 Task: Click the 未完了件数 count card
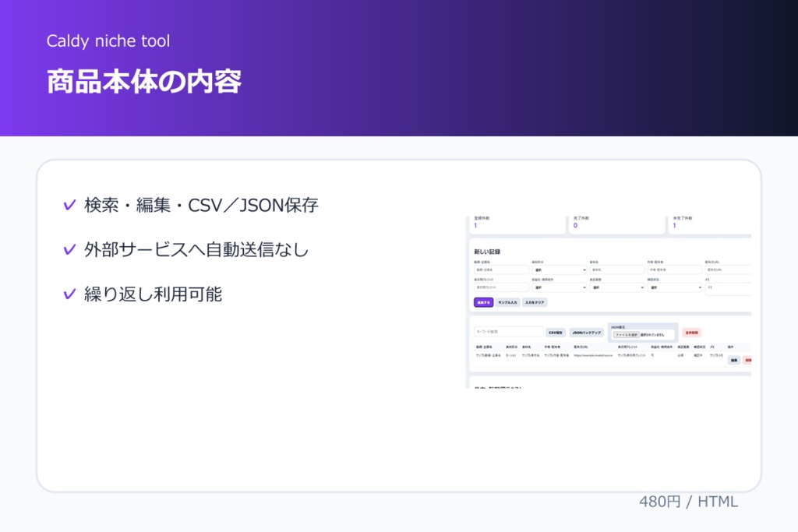point(709,224)
